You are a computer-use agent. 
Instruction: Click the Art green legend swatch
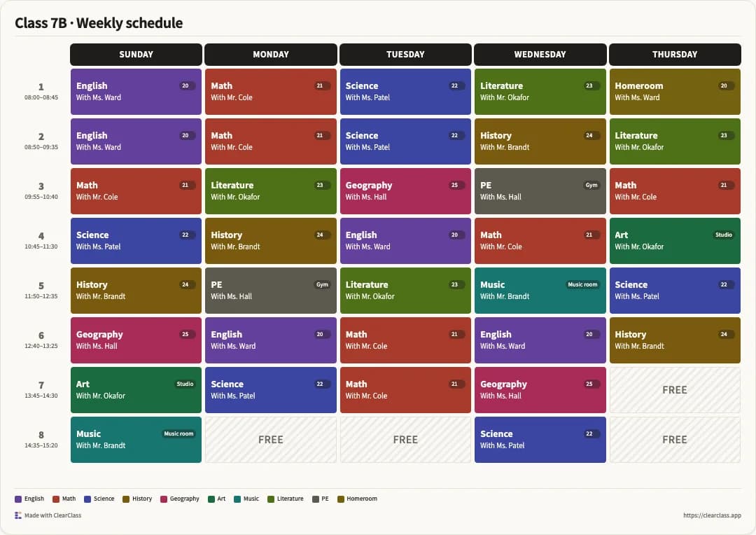211,499
